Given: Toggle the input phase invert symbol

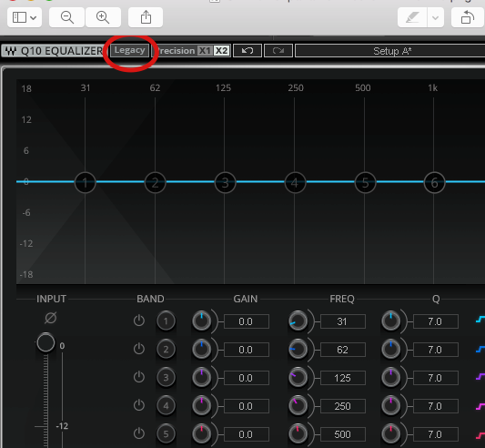Looking at the screenshot, I should click(x=50, y=318).
